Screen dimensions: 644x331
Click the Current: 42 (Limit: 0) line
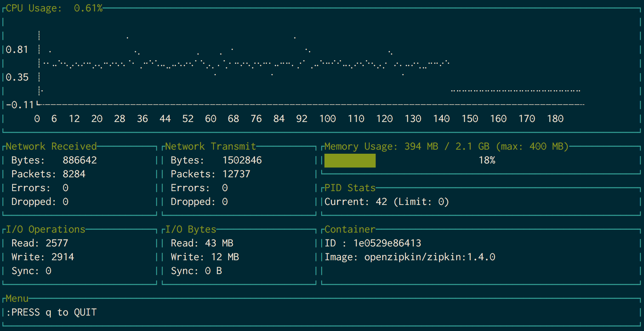[x=387, y=202]
